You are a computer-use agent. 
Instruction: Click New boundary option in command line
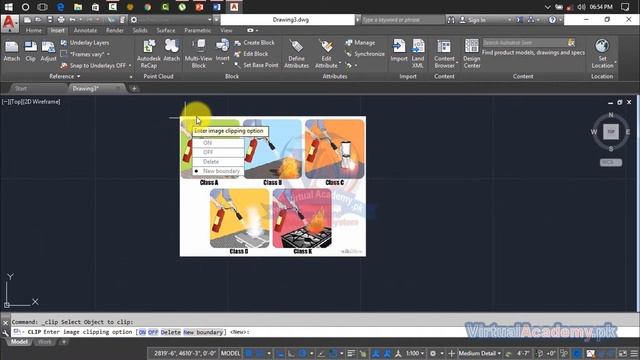[x=203, y=332]
